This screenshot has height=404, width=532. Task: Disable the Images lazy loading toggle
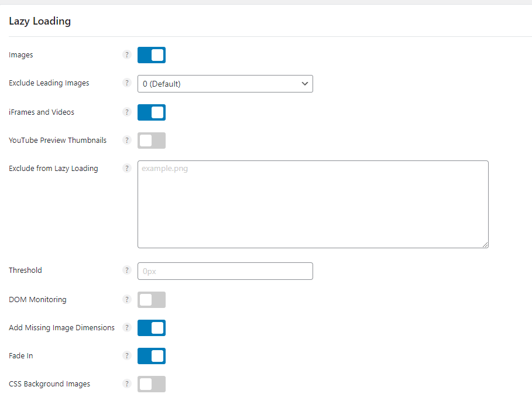coord(152,55)
